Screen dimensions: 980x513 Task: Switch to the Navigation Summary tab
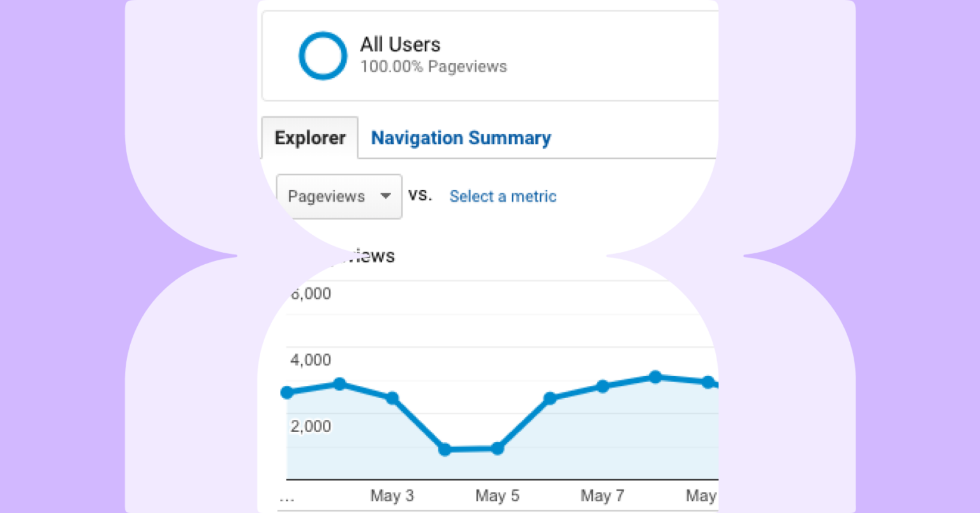461,138
